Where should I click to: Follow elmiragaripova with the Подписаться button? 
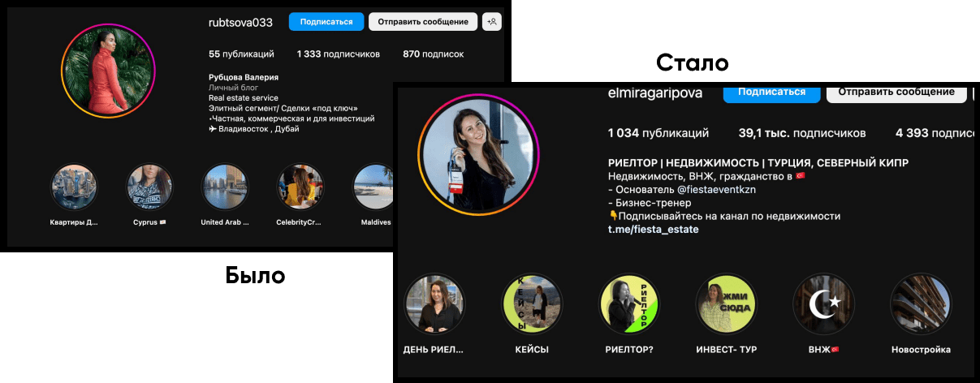(x=771, y=92)
